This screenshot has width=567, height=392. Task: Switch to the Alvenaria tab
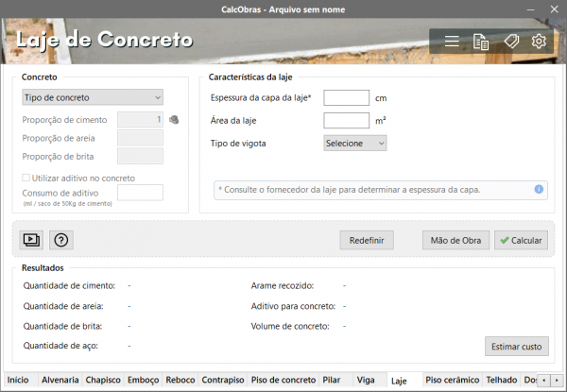(x=60, y=380)
